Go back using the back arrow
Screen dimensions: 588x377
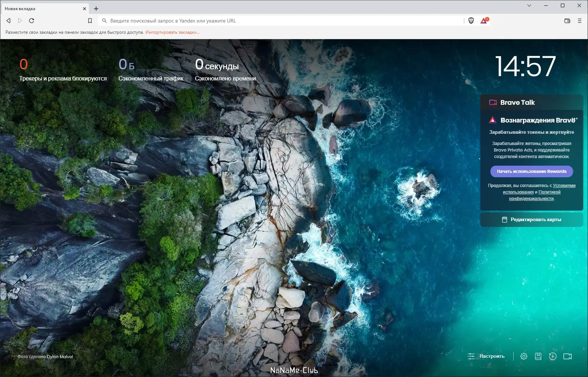(9, 21)
